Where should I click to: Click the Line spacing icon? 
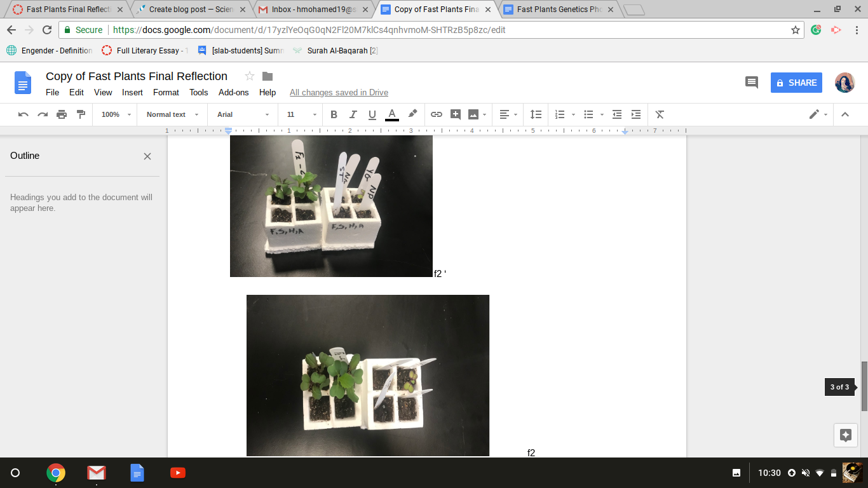click(x=536, y=114)
